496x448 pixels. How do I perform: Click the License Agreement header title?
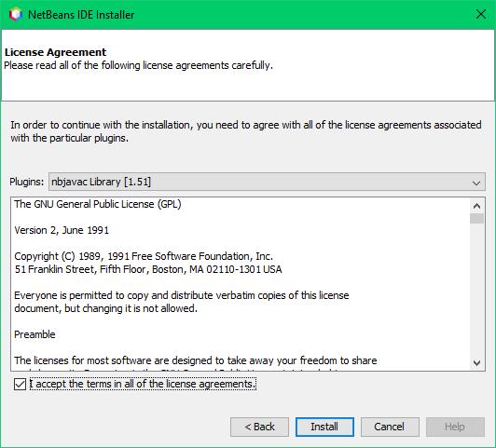click(x=55, y=52)
